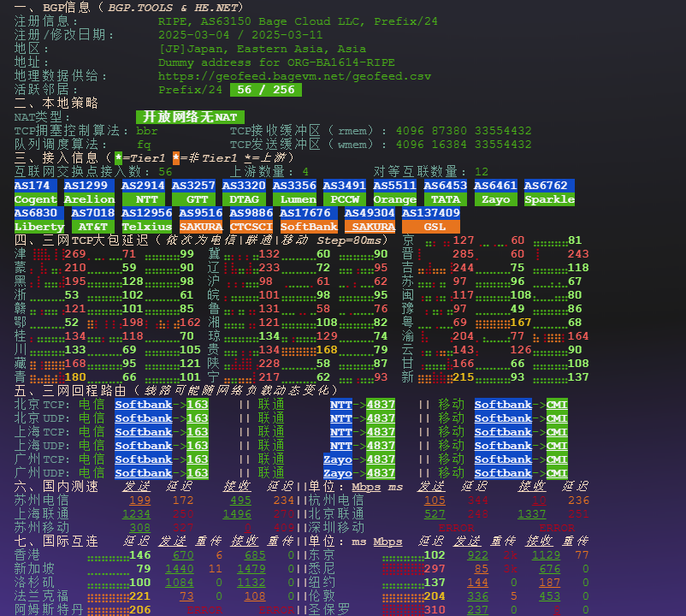The width and height of the screenshot is (686, 616).
Task: Click the Zayo AS6461 badge
Action: tap(497, 193)
